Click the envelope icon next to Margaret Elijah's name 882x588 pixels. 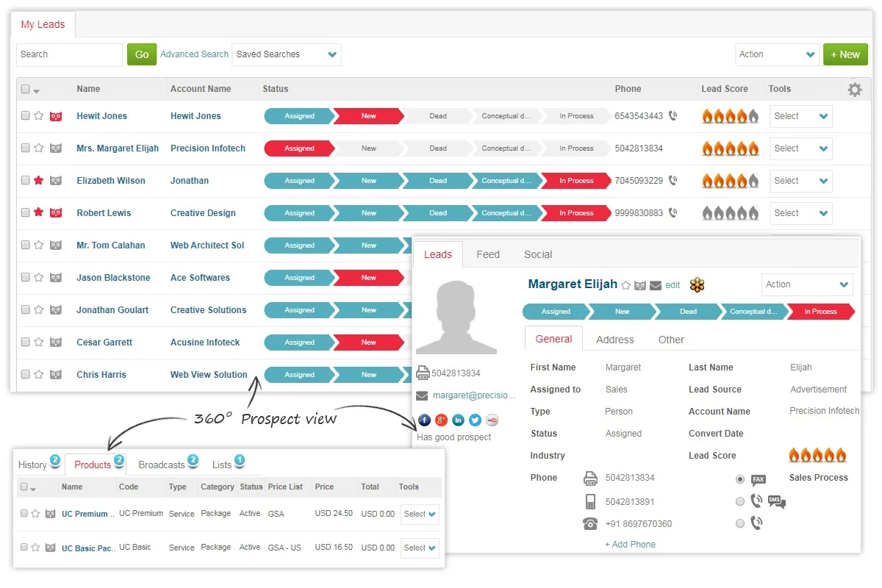(x=656, y=285)
